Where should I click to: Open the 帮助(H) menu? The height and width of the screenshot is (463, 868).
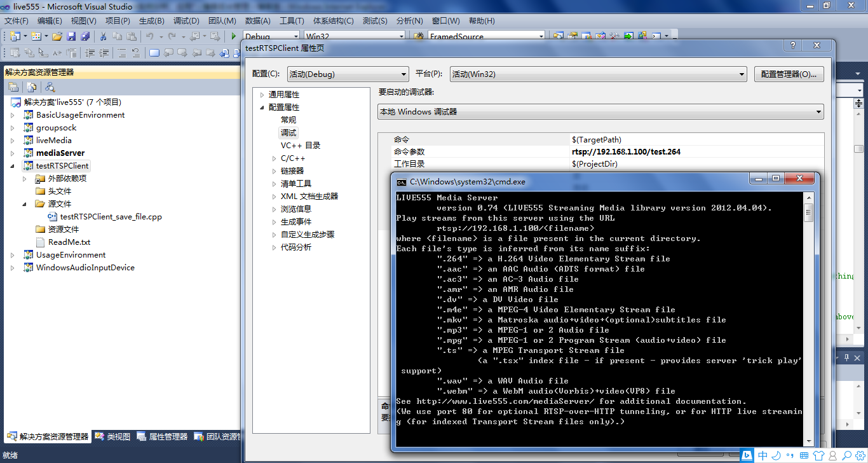[x=481, y=21]
